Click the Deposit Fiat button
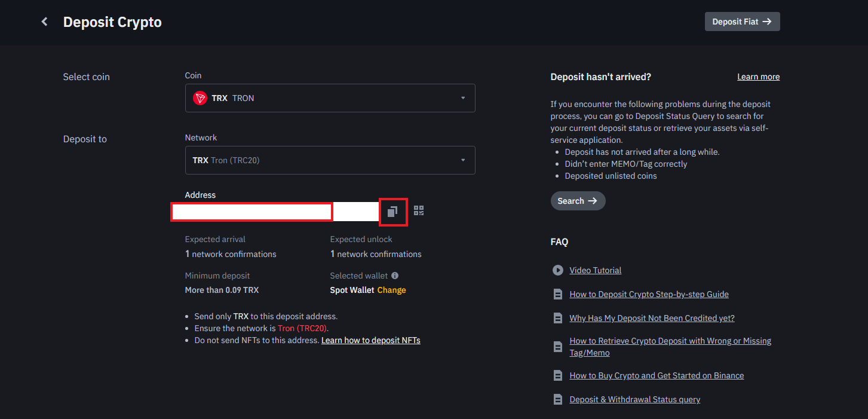The image size is (868, 419). [x=743, y=22]
